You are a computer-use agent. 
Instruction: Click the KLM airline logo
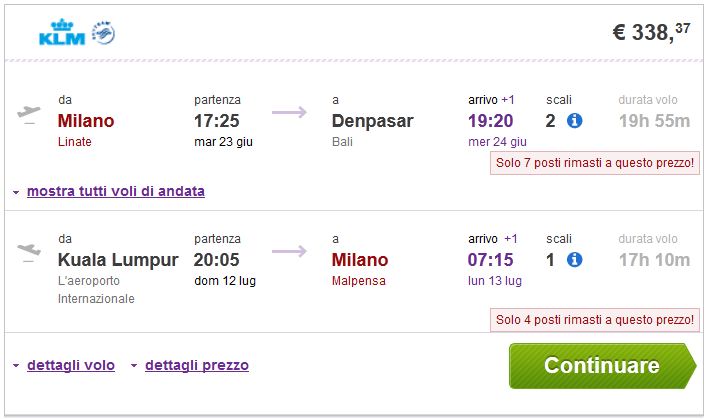(x=61, y=34)
